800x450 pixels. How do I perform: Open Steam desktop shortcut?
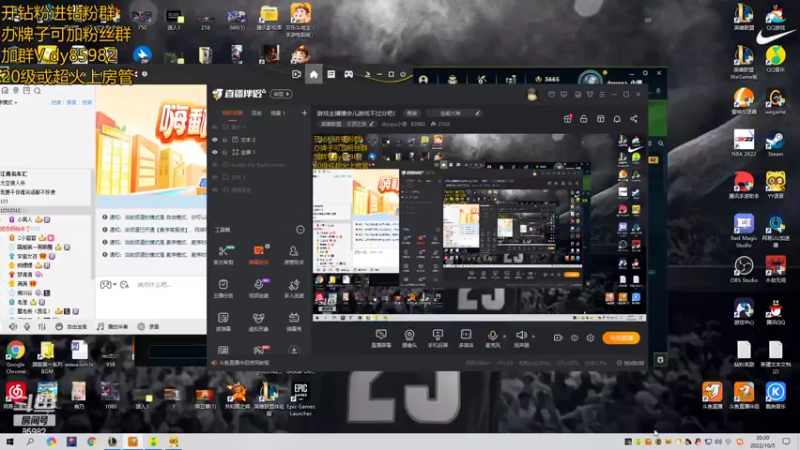[x=776, y=144]
